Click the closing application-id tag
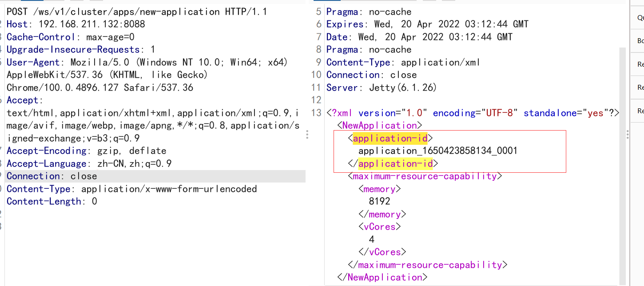 (393, 164)
